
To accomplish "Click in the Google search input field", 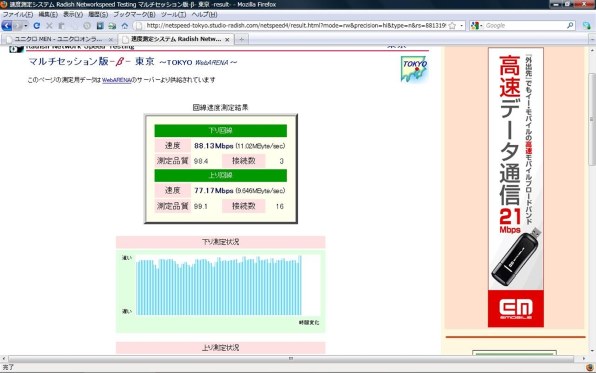I will point(525,25).
